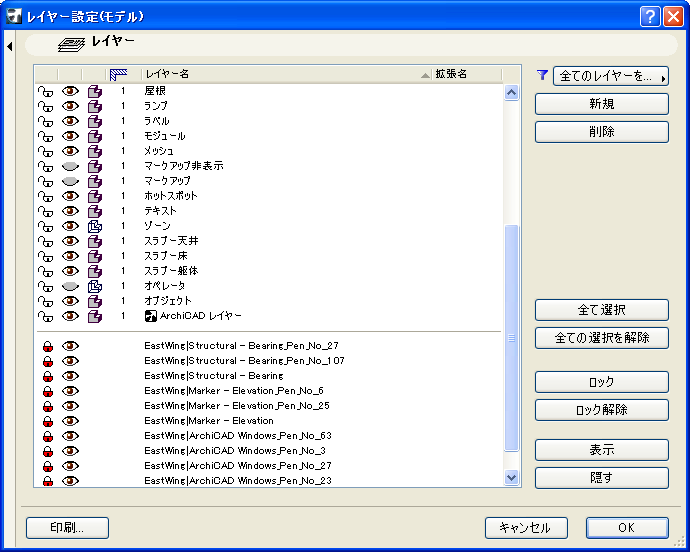Collapse the left panel with black triangle
Image resolution: width=690 pixels, height=552 pixels.
tap(10, 46)
